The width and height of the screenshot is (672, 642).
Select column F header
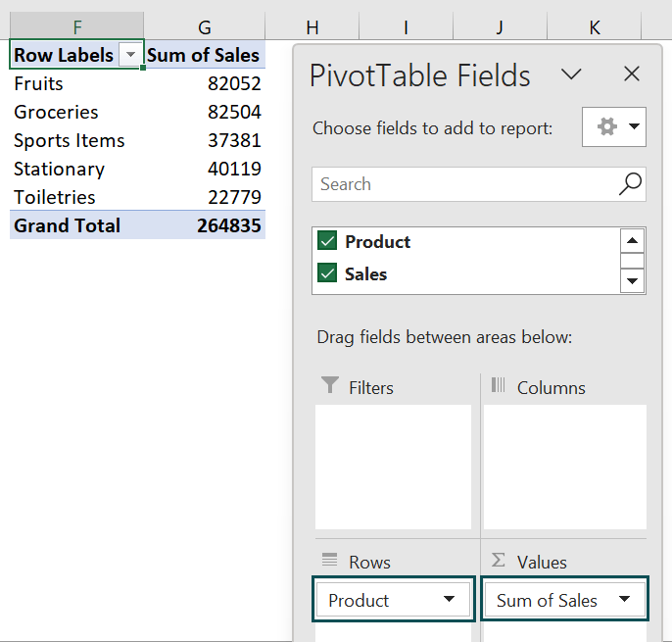(76, 26)
